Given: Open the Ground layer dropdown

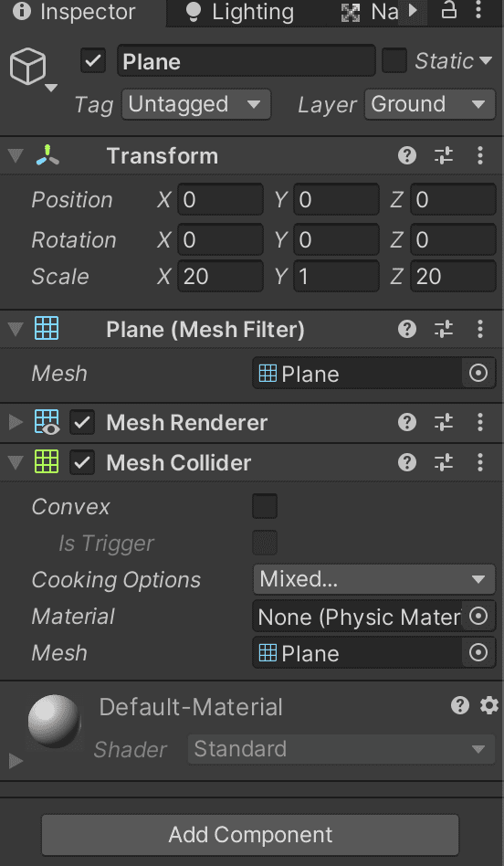Looking at the screenshot, I should (429, 104).
